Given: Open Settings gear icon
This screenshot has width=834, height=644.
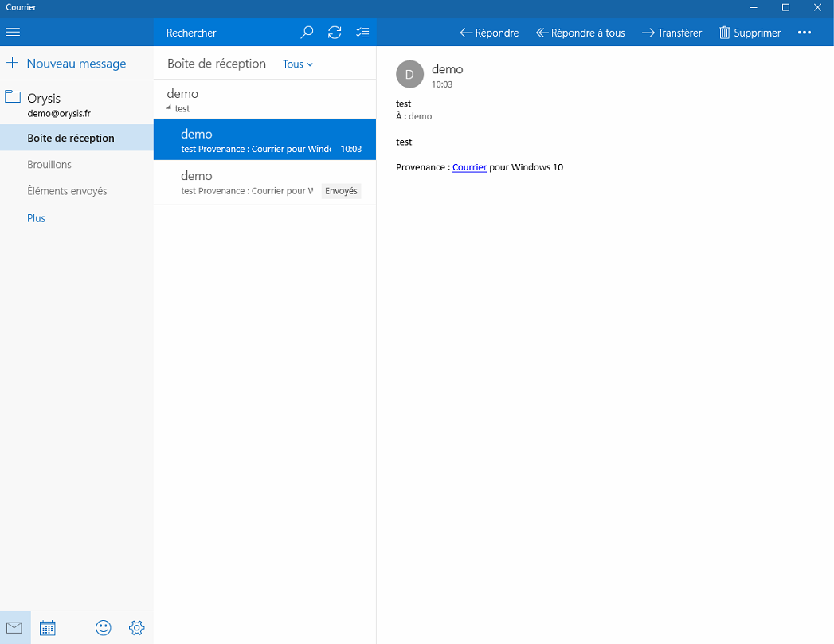Looking at the screenshot, I should (136, 628).
